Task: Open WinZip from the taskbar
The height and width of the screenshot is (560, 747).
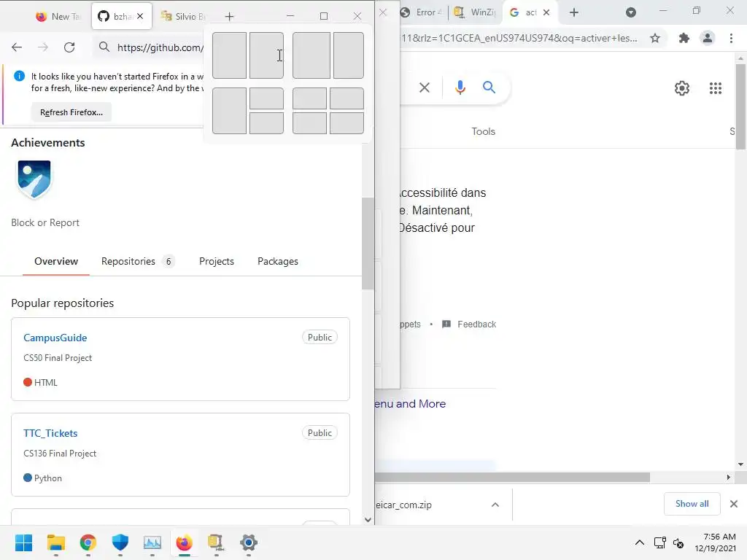Action: [x=216, y=542]
